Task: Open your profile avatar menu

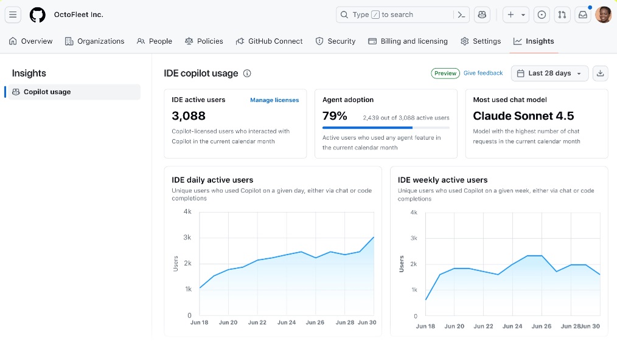Action: (x=603, y=15)
